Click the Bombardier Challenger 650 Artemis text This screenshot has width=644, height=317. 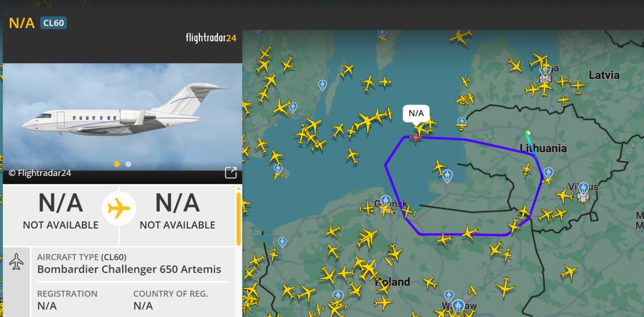[x=129, y=269]
